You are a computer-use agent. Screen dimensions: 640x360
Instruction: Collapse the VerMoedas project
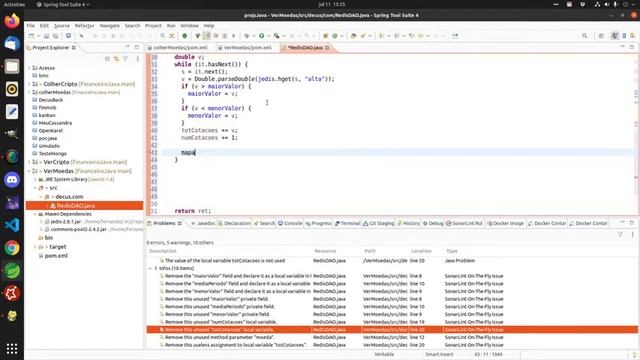tap(29, 171)
